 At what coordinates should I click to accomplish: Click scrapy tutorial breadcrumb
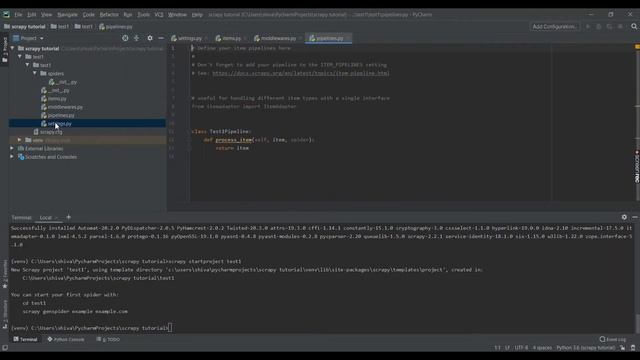tap(24, 27)
